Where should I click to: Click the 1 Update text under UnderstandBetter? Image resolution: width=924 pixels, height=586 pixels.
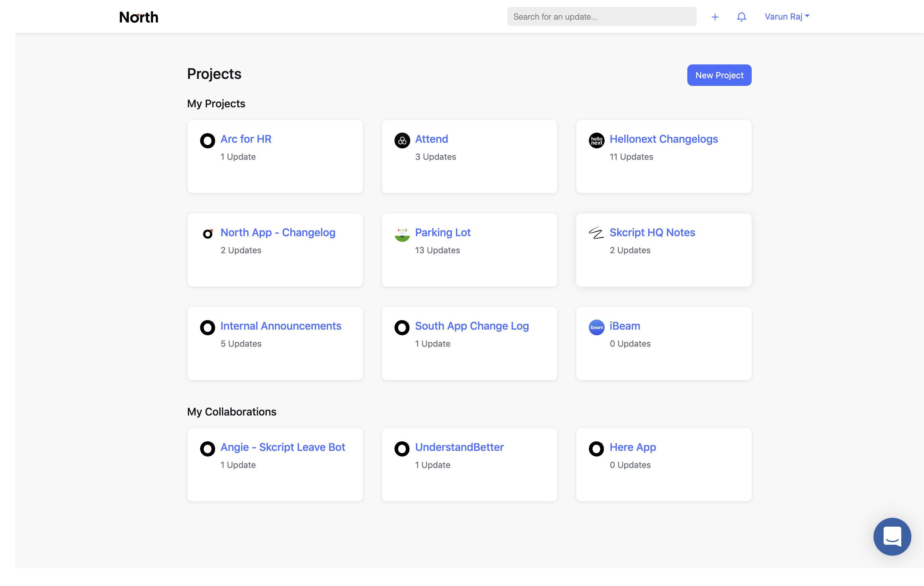[x=432, y=465]
